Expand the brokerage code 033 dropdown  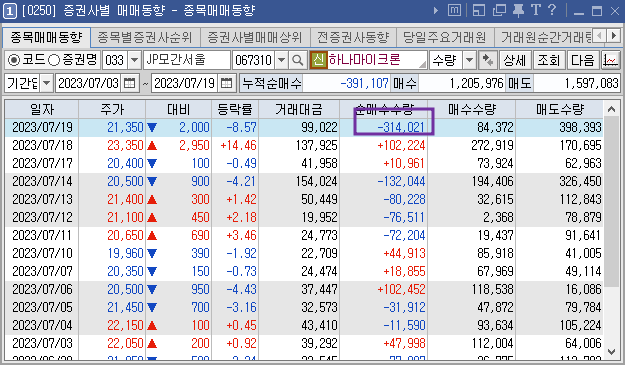click(x=134, y=60)
